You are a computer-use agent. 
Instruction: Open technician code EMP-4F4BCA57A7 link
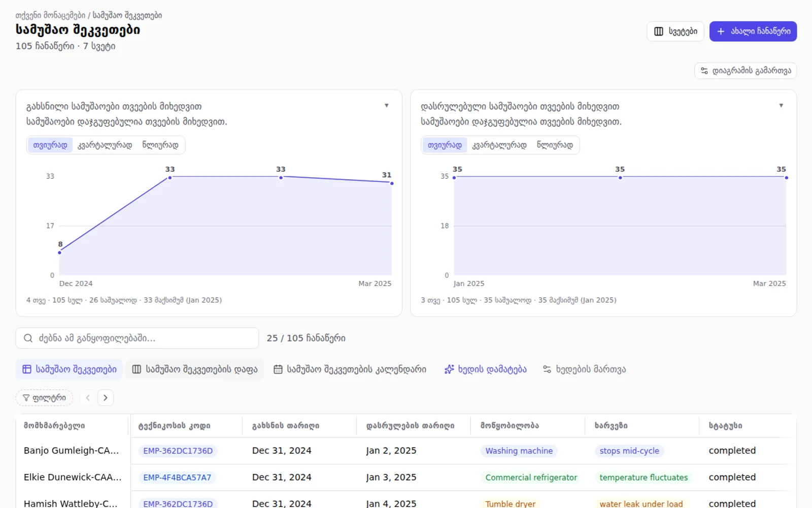coord(177,478)
